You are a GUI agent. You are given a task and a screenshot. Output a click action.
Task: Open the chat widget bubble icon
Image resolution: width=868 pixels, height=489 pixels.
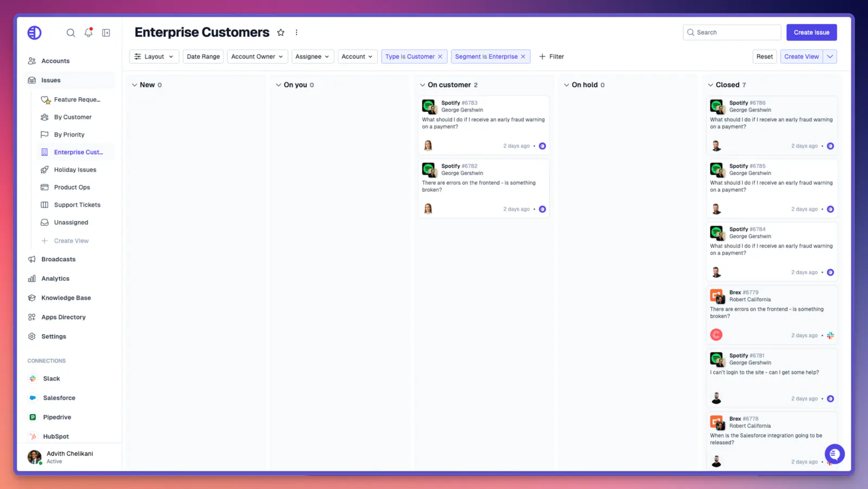pos(834,454)
